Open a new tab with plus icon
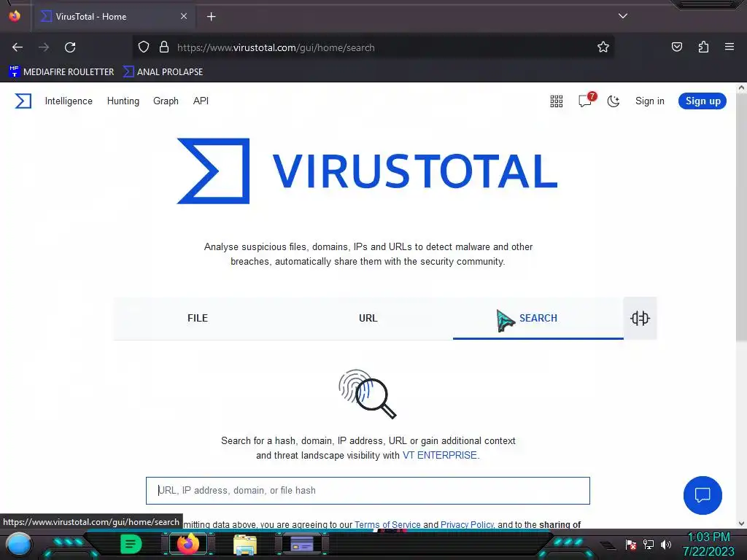Image resolution: width=747 pixels, height=560 pixels. tap(212, 17)
